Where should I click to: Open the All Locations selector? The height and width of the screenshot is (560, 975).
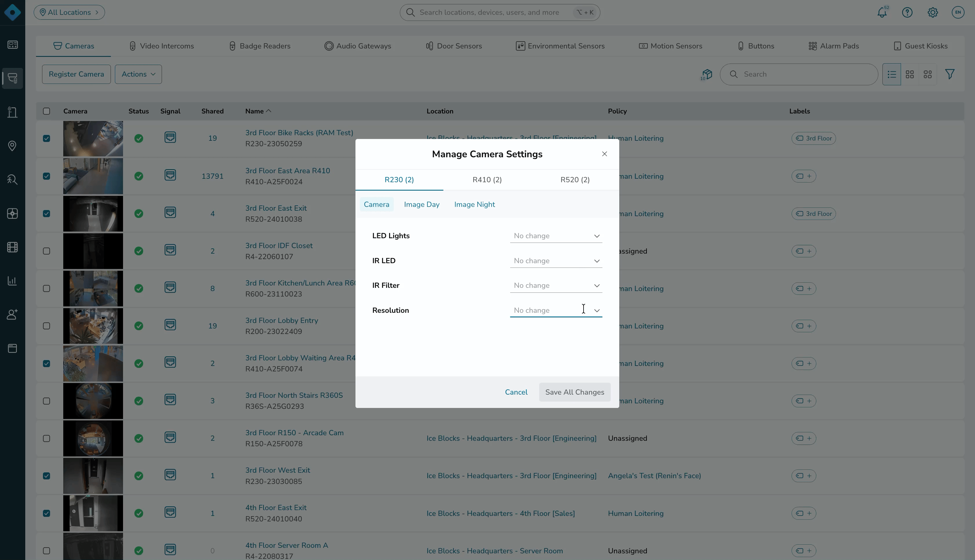click(x=69, y=12)
